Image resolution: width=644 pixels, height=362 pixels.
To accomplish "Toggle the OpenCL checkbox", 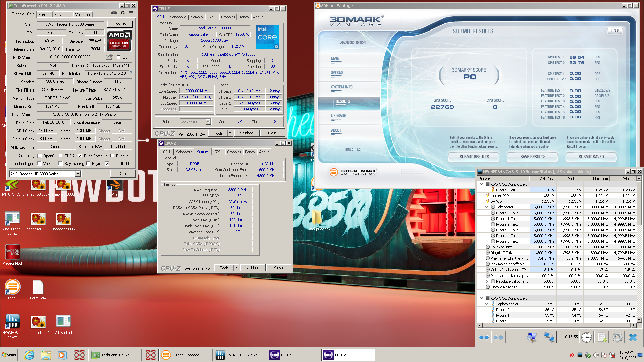I will pyautogui.click(x=40, y=156).
